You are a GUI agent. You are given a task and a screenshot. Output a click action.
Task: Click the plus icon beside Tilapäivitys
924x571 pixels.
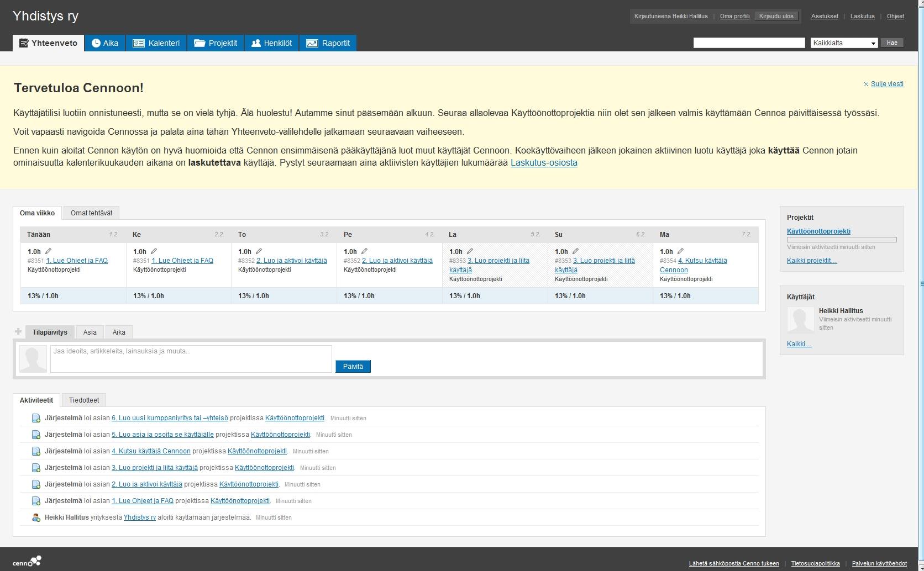[18, 331]
